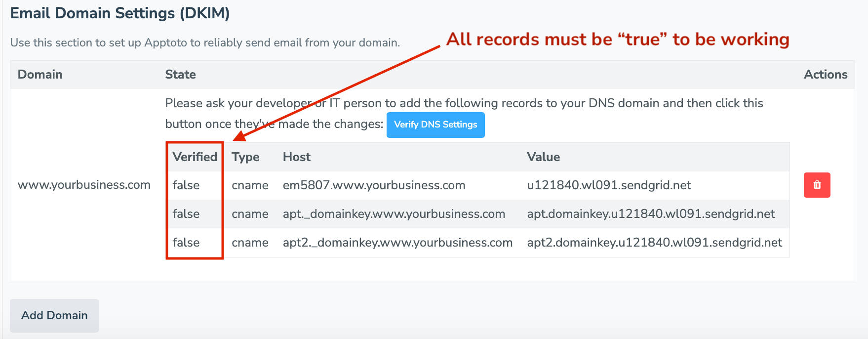Select host apt2._domainkey.www.yourbusiness.com
Viewport: 868px width, 339px height.
397,243
